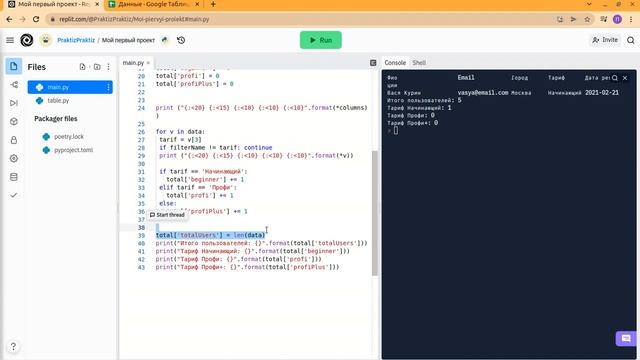Open chat bubble at bottom right
The height and width of the screenshot is (360, 640).
click(626, 338)
